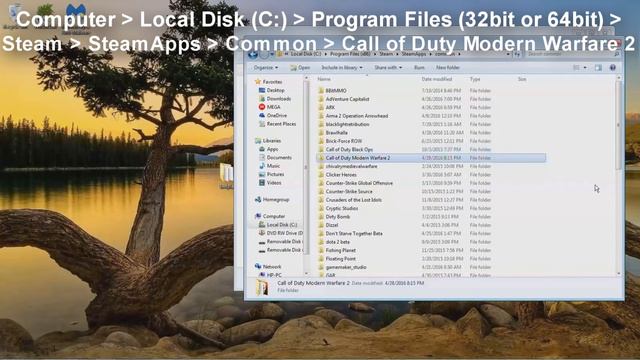The width and height of the screenshot is (640, 360).
Task: Click Program Files (x86) in the breadcrumb
Action: point(350,54)
